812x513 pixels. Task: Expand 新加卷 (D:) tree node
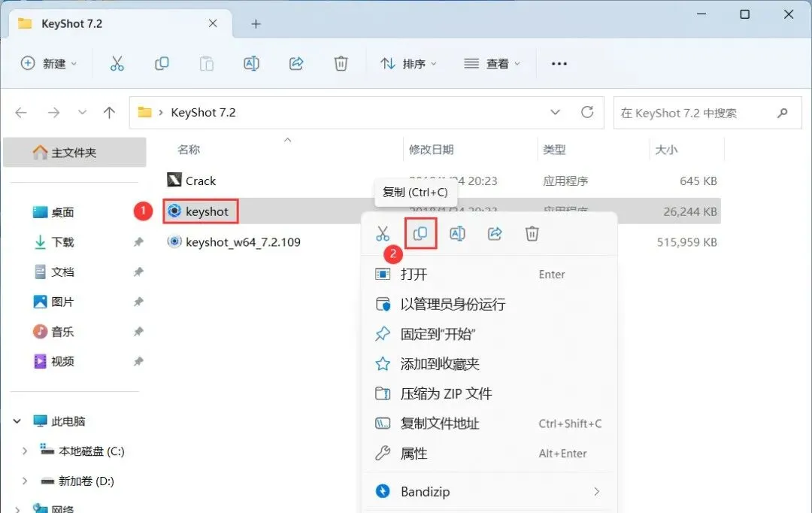24,481
